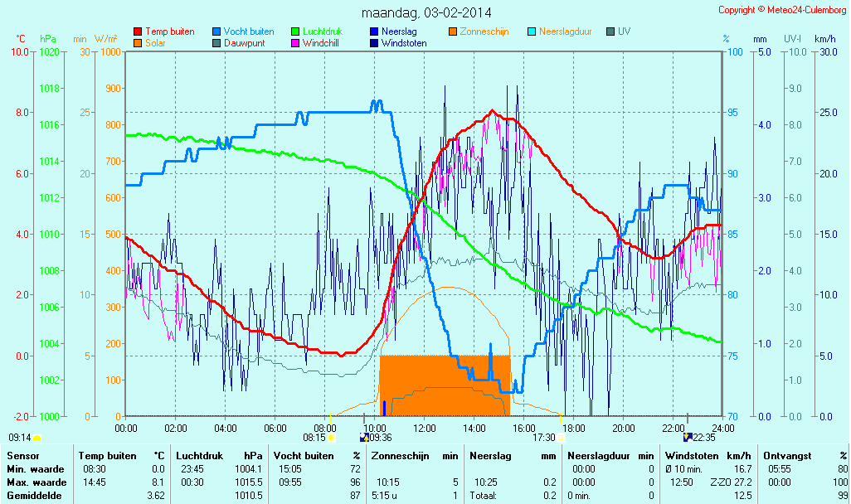The height and width of the screenshot is (504, 851).
Task: Click the Ontvangst column header in table
Action: (786, 455)
